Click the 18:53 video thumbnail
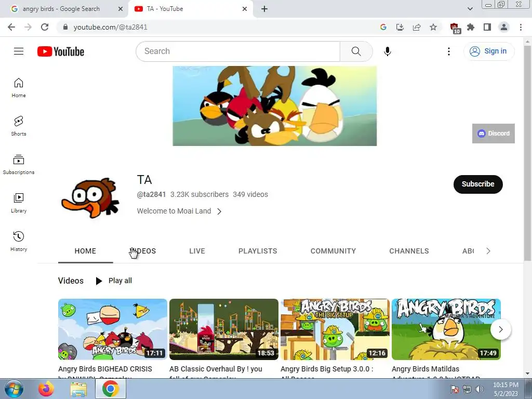 tap(223, 329)
